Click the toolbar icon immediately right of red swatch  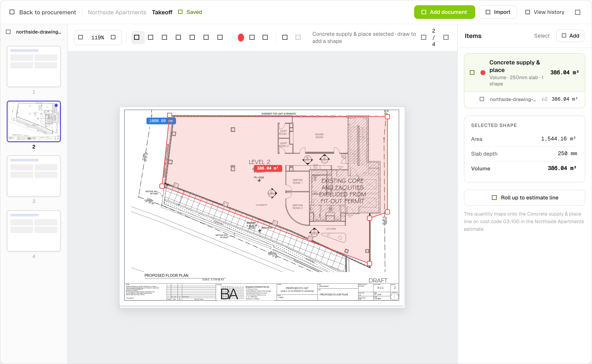pos(252,37)
